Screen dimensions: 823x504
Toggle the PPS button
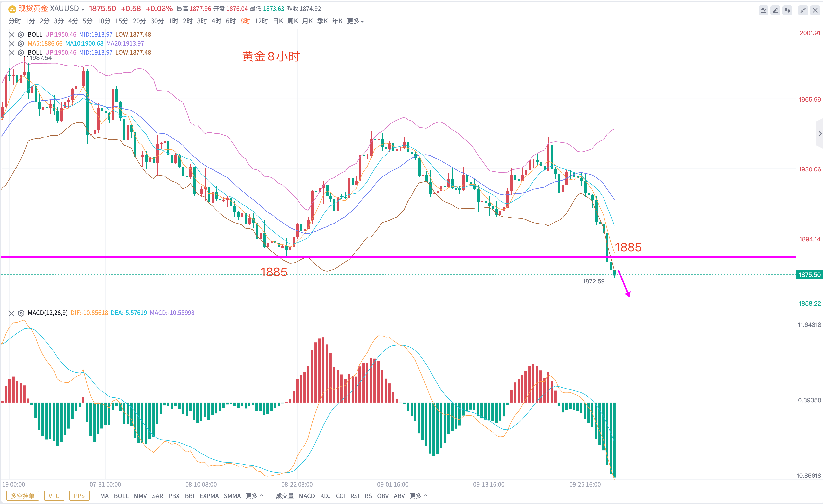[79, 496]
